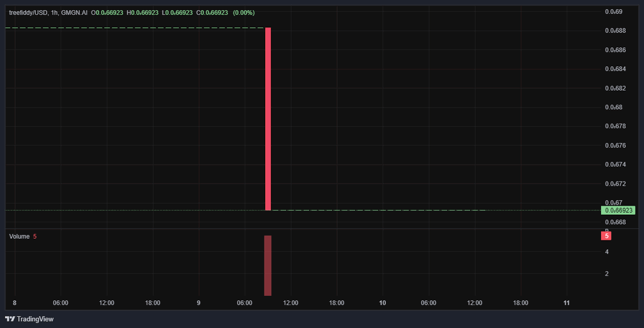644x328 pixels.
Task: Select the treefiddy/USD symbol title
Action: click(x=29, y=12)
